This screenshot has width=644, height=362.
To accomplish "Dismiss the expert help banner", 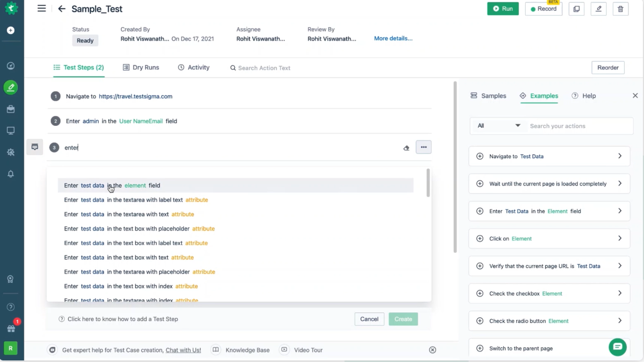I will tap(432, 350).
